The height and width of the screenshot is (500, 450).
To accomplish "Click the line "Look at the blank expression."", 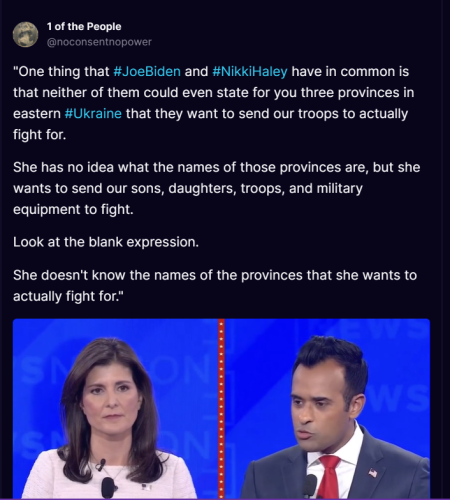I will coord(106,242).
